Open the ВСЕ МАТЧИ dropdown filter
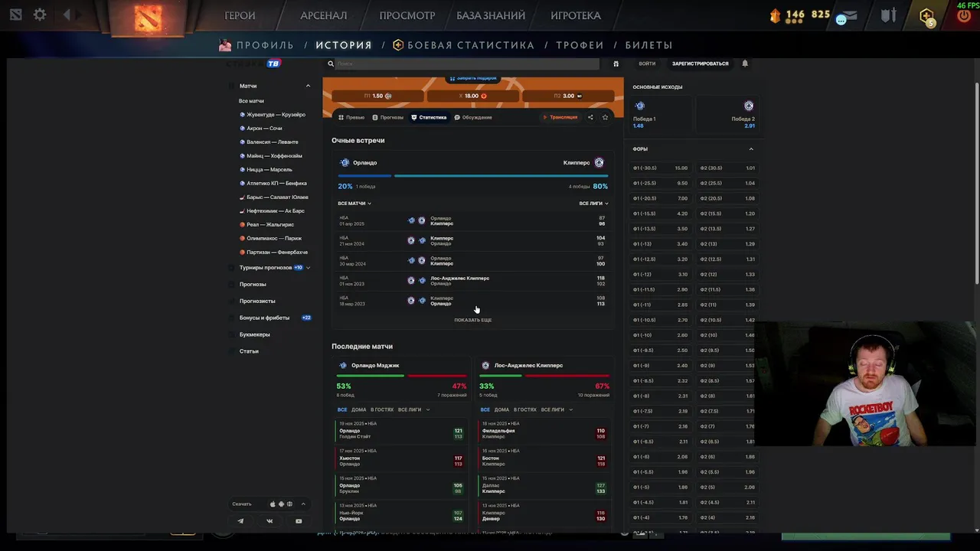980x551 pixels. (x=354, y=204)
